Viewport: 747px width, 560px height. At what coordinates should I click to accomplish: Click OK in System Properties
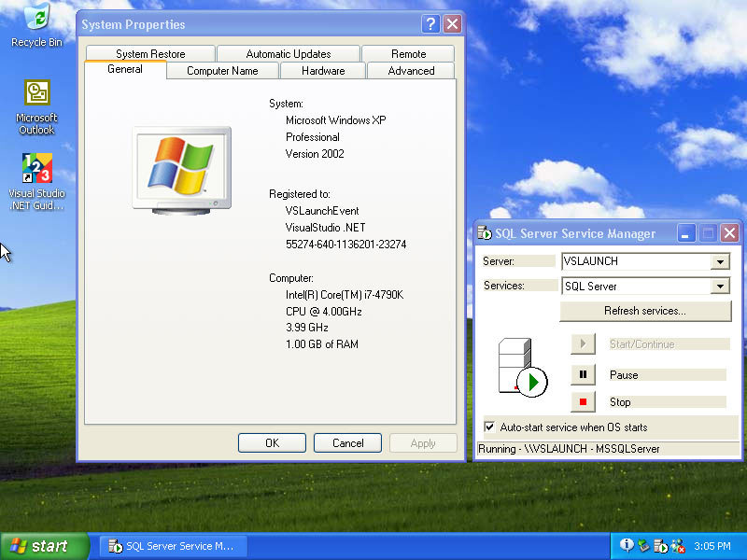pos(272,442)
